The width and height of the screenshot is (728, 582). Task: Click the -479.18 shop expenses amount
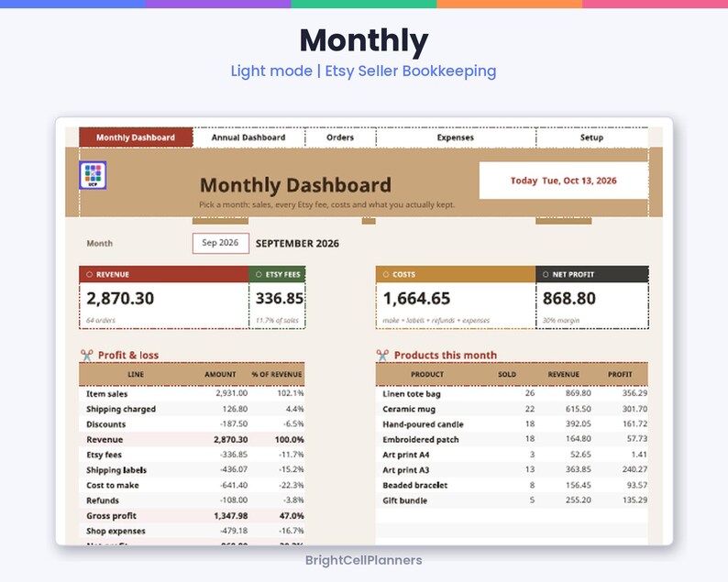click(234, 531)
